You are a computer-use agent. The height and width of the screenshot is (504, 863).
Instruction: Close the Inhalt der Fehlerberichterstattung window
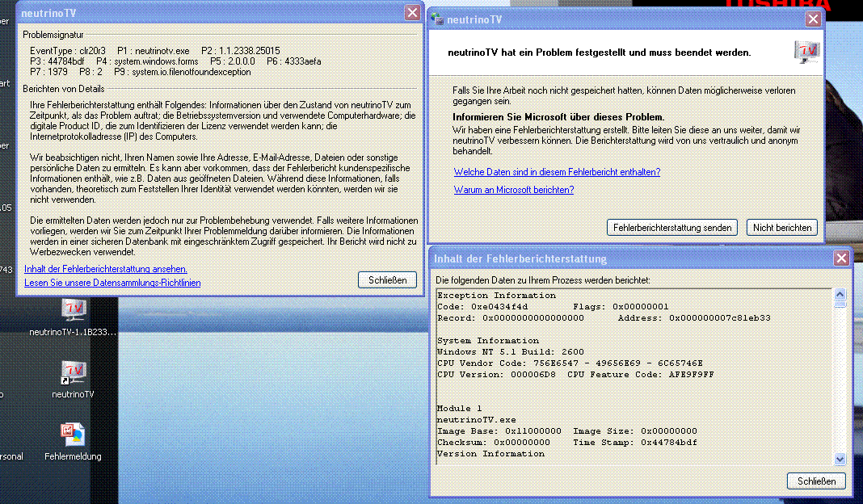click(x=841, y=258)
